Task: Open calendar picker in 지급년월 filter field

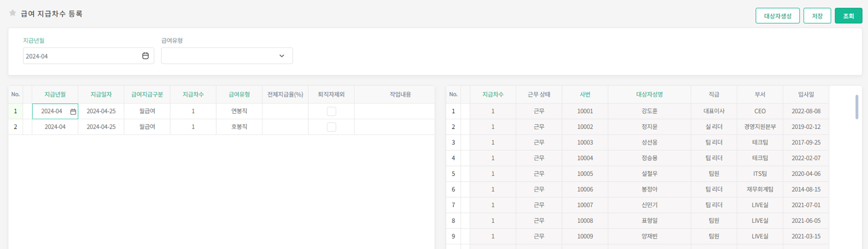Action: 145,56
